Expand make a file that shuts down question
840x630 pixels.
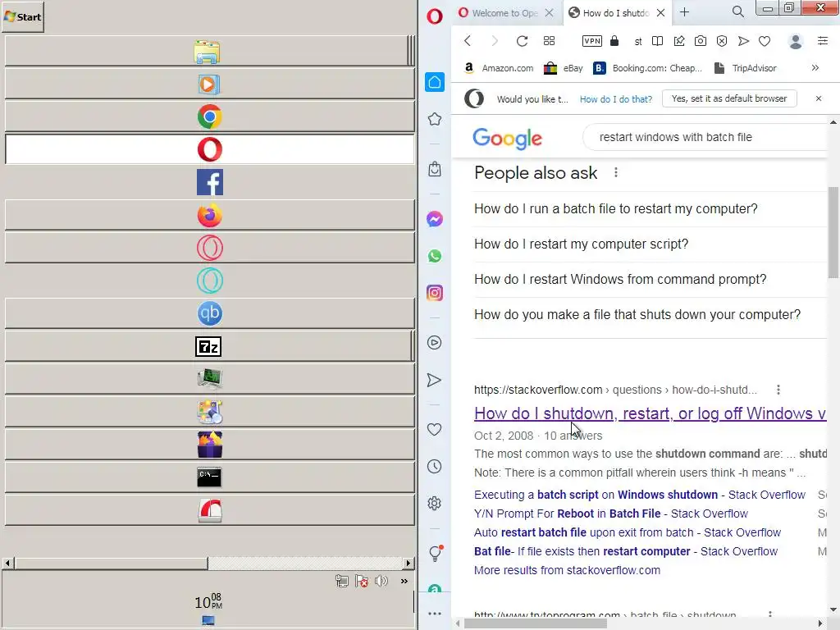click(651, 314)
